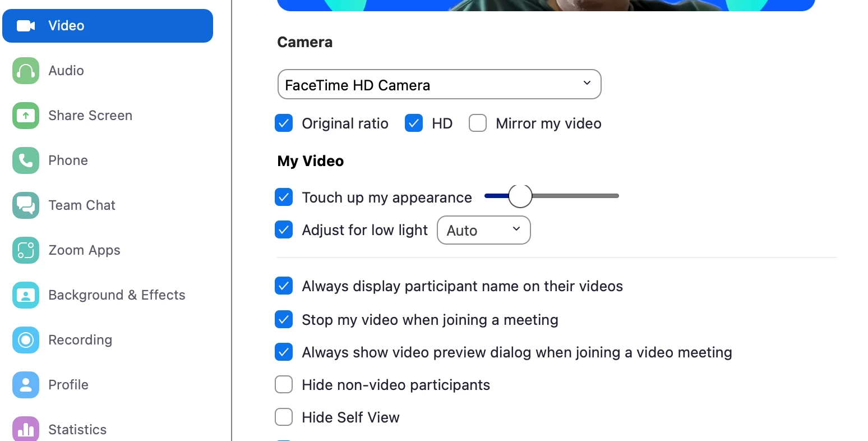The height and width of the screenshot is (441, 868).
Task: Click the Background & Effects icon
Action: 26,295
